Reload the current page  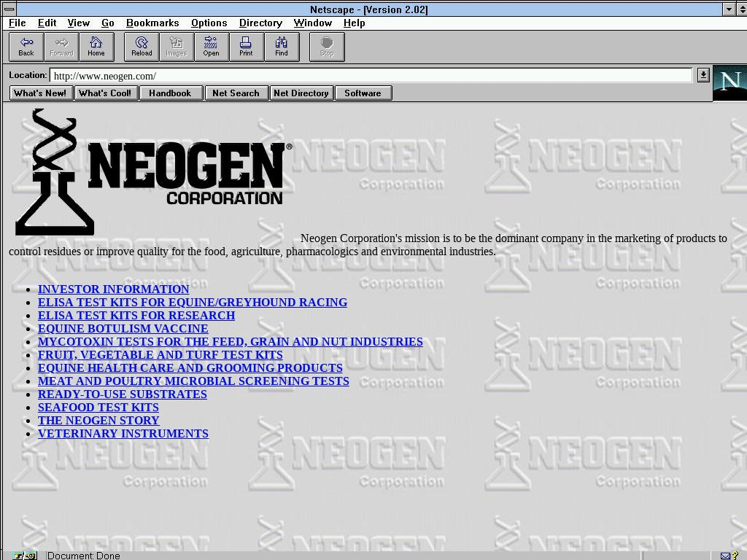(142, 47)
